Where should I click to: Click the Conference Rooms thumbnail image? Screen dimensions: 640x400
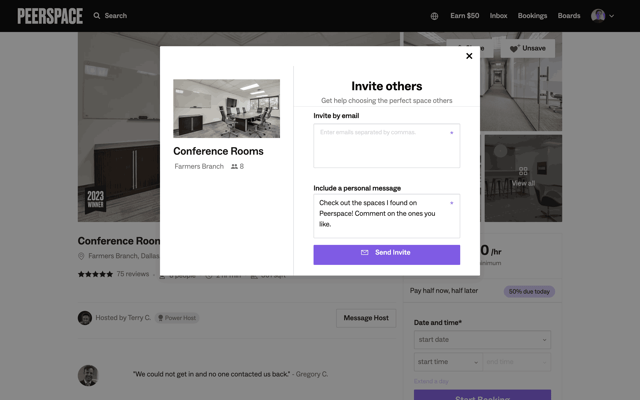point(227,109)
